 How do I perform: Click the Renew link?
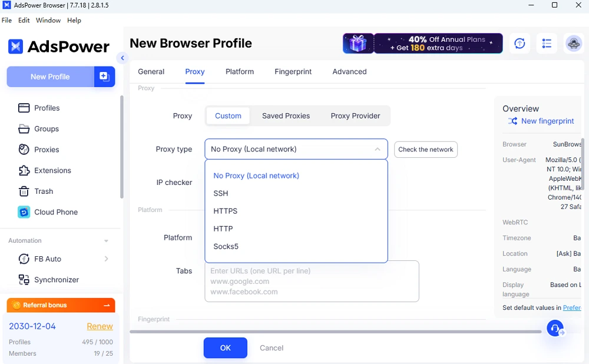point(100,326)
